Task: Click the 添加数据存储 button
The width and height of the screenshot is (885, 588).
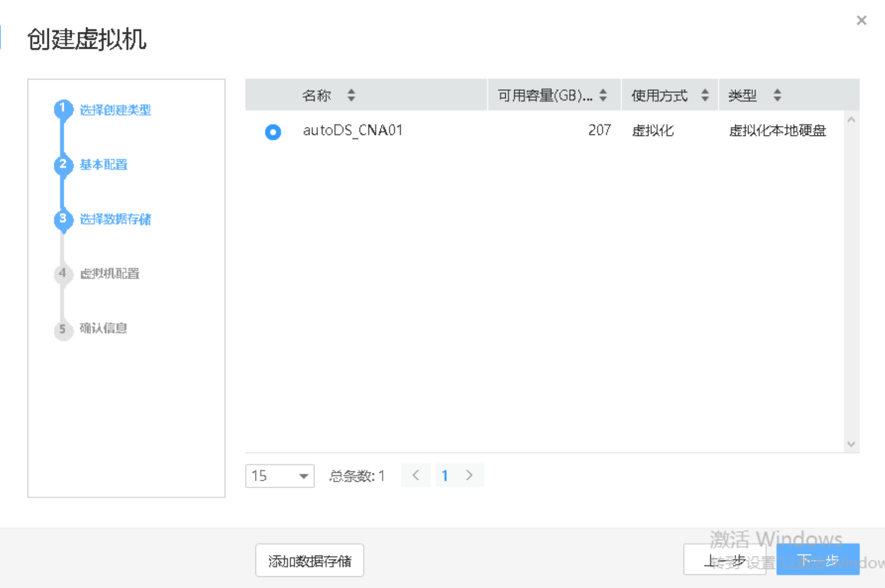Action: click(309, 560)
